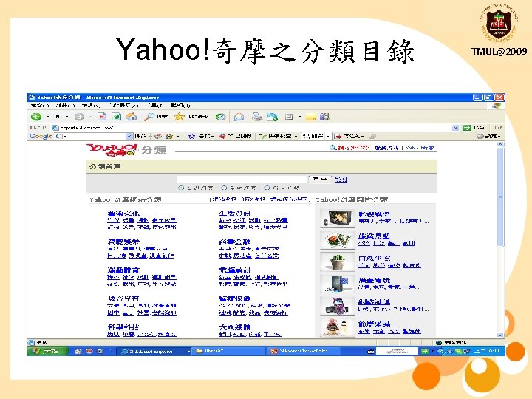Click the page icon beside the address URL

pyautogui.click(x=55, y=128)
